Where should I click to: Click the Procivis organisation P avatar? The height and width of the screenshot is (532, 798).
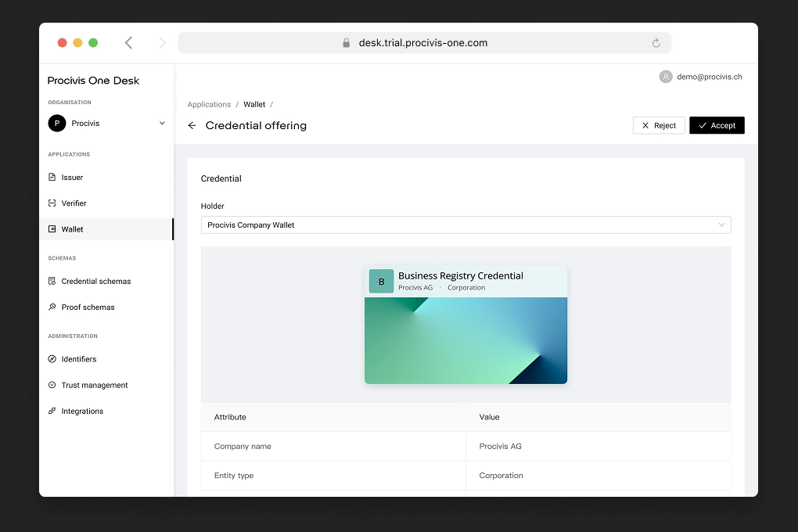click(57, 123)
